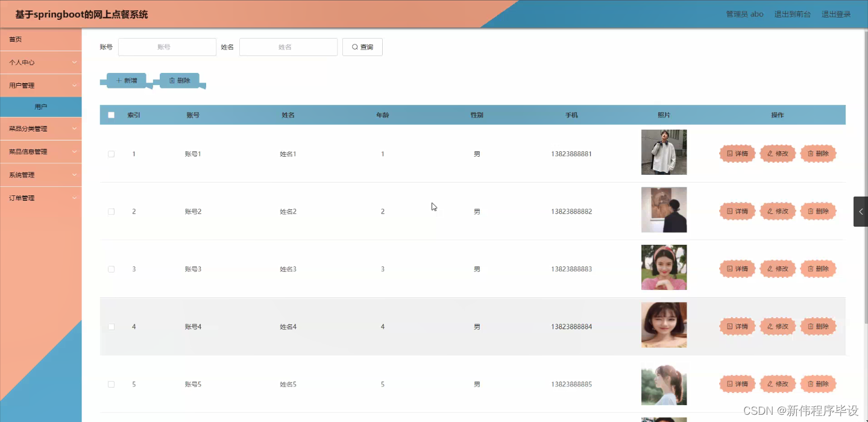Screen dimensions: 868x422
Task: Check the row checkbox for 账号1
Action: [111, 154]
